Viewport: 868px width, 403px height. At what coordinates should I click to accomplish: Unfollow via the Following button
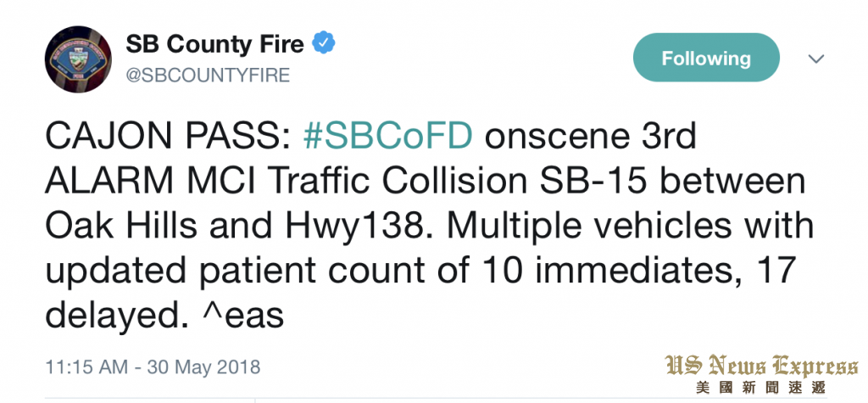[x=706, y=58]
